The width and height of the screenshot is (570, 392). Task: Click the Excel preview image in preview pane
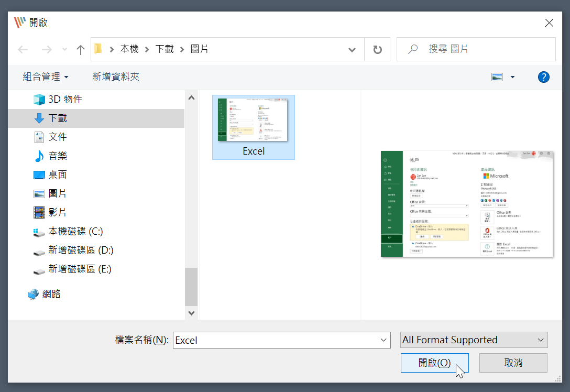(467, 204)
